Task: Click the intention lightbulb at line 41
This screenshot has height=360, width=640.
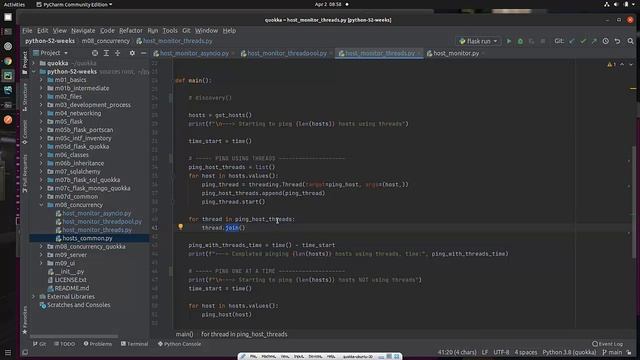Action: click(x=180, y=227)
